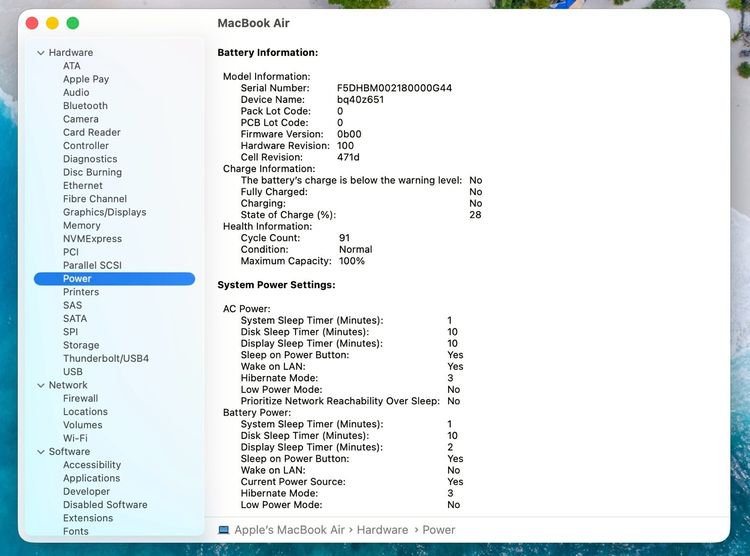Open the Audio hardware section

pos(76,92)
